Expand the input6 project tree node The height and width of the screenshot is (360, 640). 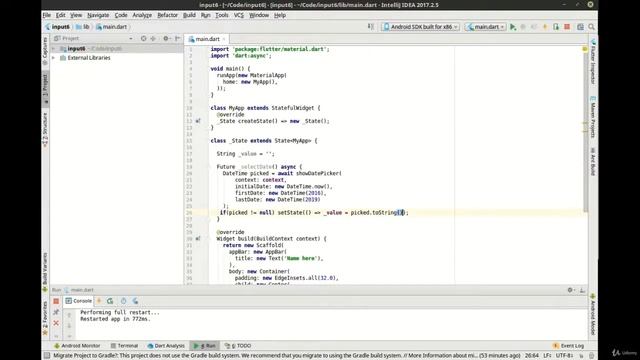53,49
